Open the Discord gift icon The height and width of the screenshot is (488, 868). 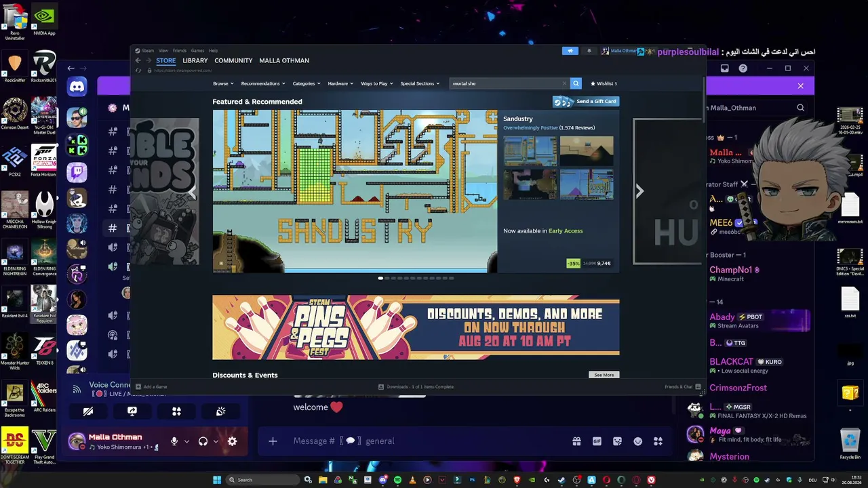[x=576, y=441]
